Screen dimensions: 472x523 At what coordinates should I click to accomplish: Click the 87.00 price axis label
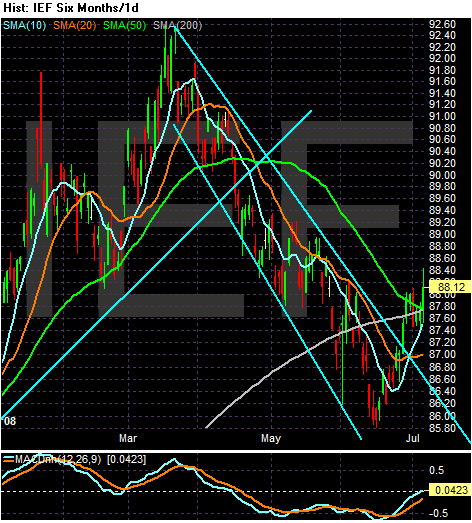442,354
